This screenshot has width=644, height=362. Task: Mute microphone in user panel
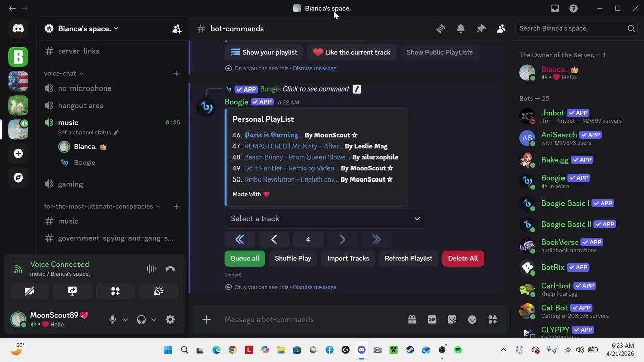113,320
